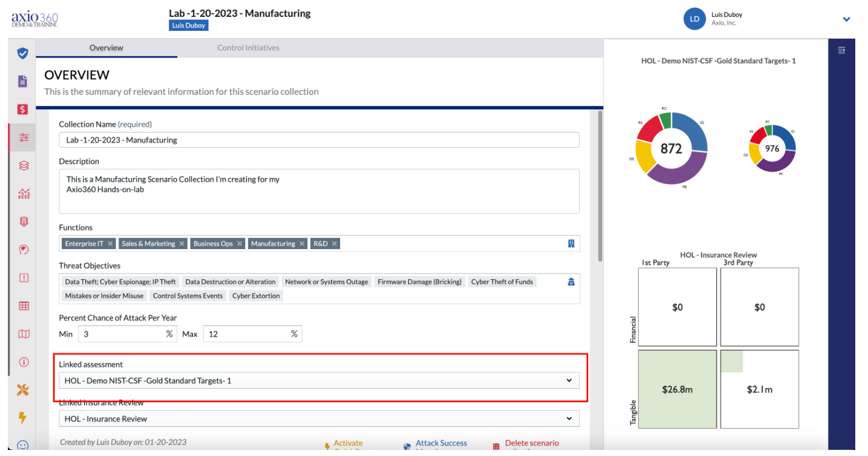The width and height of the screenshot is (868, 456).
Task: Click the yellow DE segment of 872 donut
Action: pyautogui.click(x=643, y=155)
